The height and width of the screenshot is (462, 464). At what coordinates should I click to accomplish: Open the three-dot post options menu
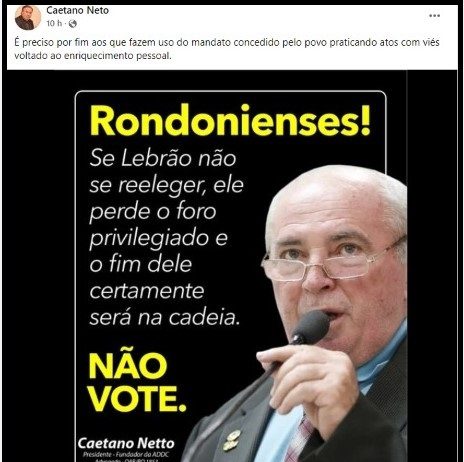tap(434, 16)
